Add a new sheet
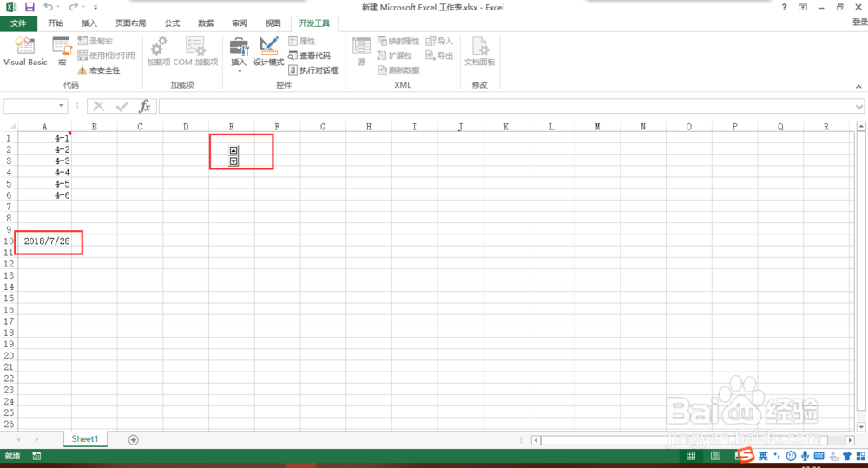Image resolution: width=868 pixels, height=468 pixels. tap(134, 439)
